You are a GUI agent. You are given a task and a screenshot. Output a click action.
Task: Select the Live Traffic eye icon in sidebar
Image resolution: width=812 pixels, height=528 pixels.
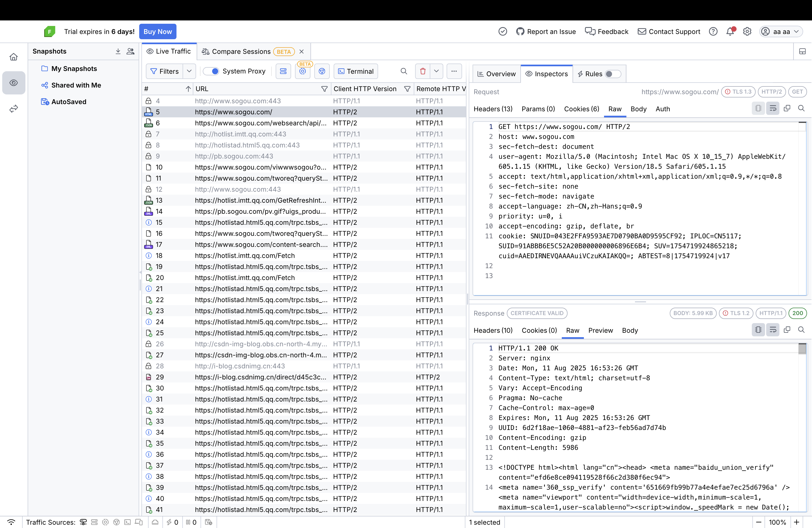pos(14,83)
